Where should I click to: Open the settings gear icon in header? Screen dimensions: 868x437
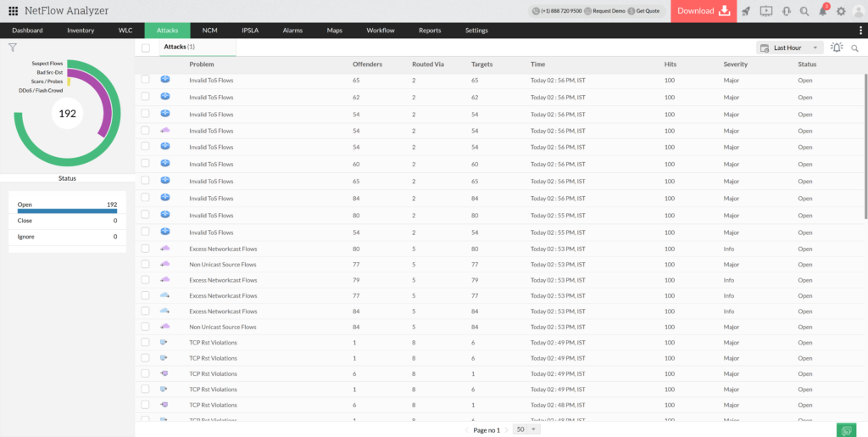click(841, 11)
